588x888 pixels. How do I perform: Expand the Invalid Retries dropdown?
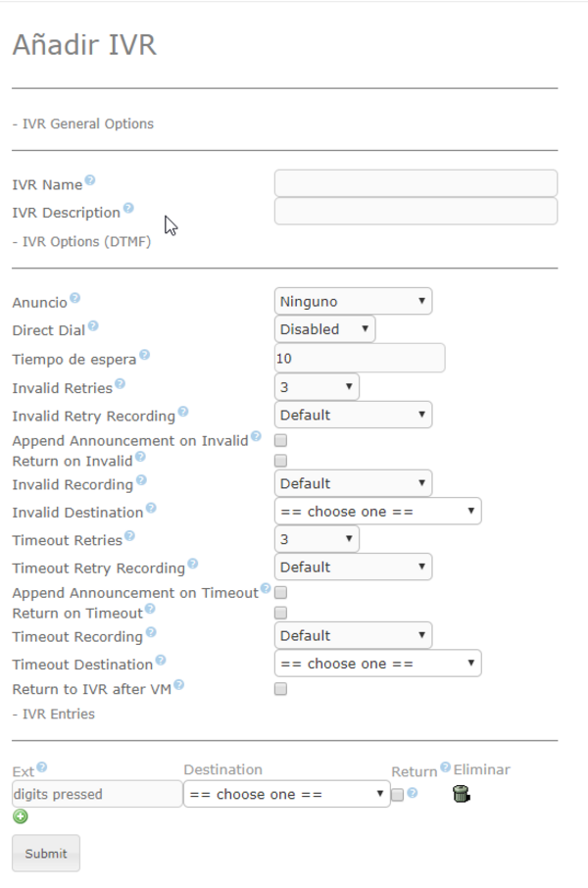(x=317, y=387)
